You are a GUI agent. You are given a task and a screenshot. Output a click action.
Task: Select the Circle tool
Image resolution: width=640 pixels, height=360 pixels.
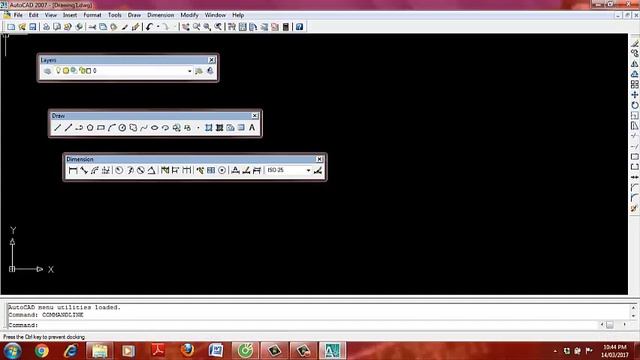click(122, 128)
